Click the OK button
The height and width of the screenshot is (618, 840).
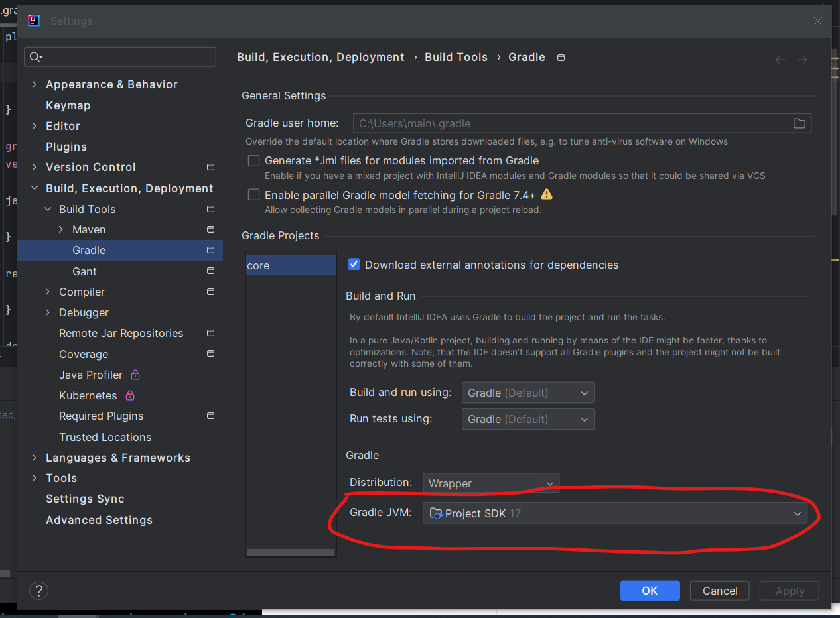click(650, 591)
